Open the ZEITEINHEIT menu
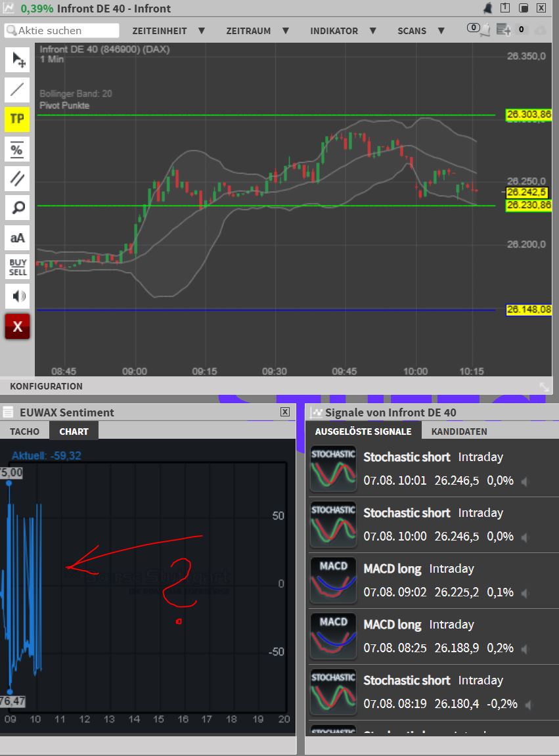The width and height of the screenshot is (559, 756). point(160,31)
